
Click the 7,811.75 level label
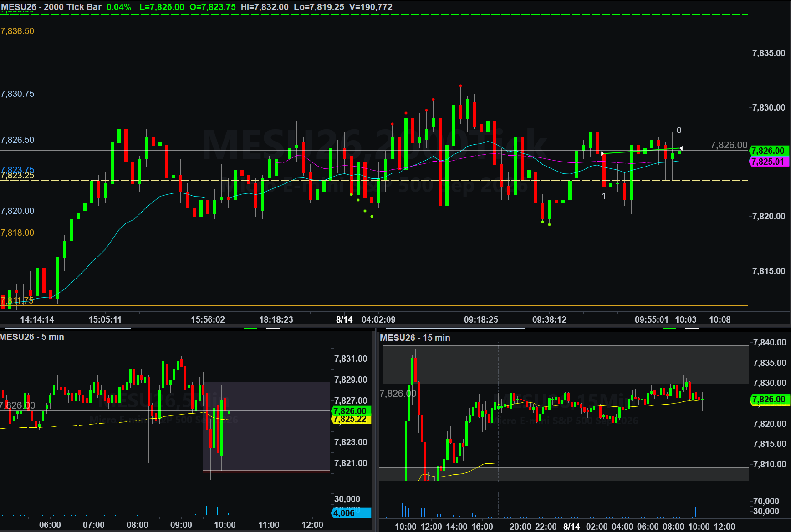point(17,300)
